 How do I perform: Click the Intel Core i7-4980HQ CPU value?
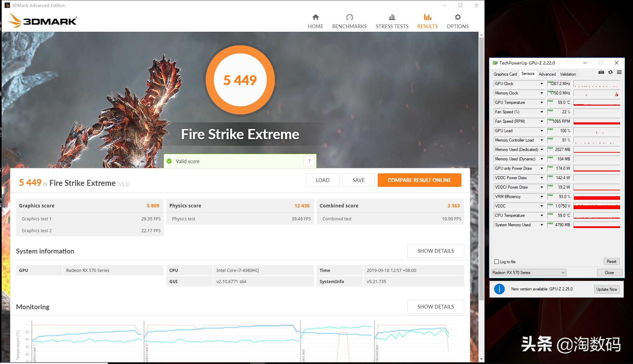pyautogui.click(x=238, y=270)
